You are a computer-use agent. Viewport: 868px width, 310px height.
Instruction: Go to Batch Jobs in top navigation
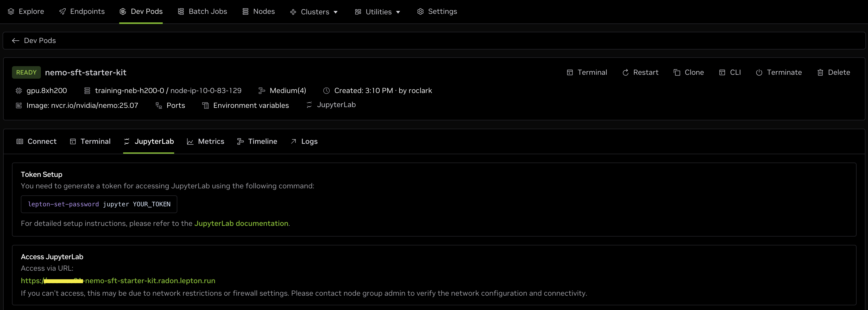203,11
